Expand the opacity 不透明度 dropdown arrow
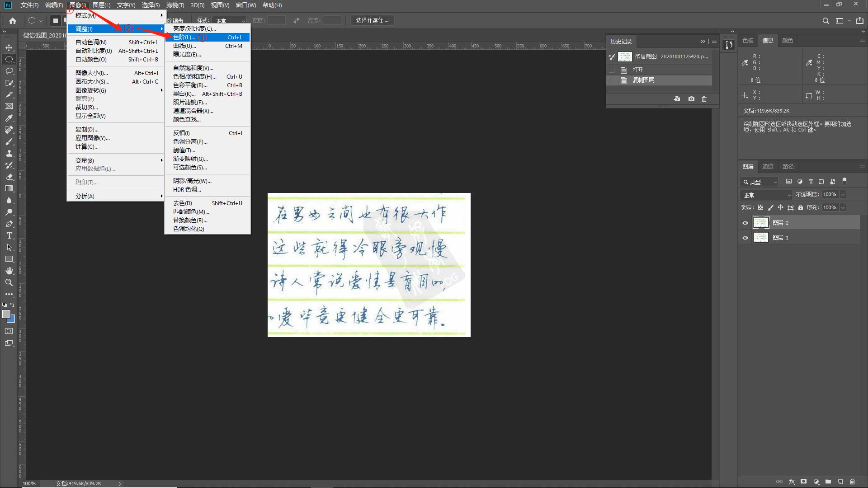The width and height of the screenshot is (868, 488). point(843,194)
